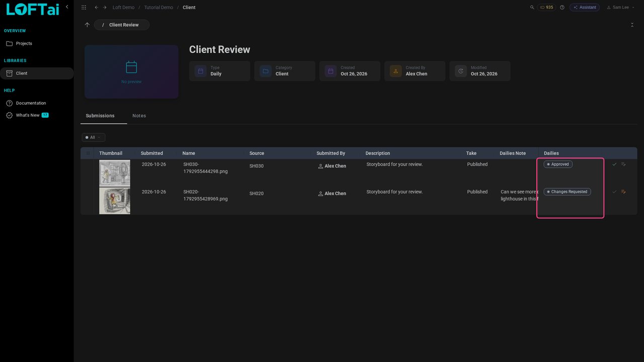Screen dimensions: 644x362
Task: Collapse the header details toggle
Action: tap(632, 25)
